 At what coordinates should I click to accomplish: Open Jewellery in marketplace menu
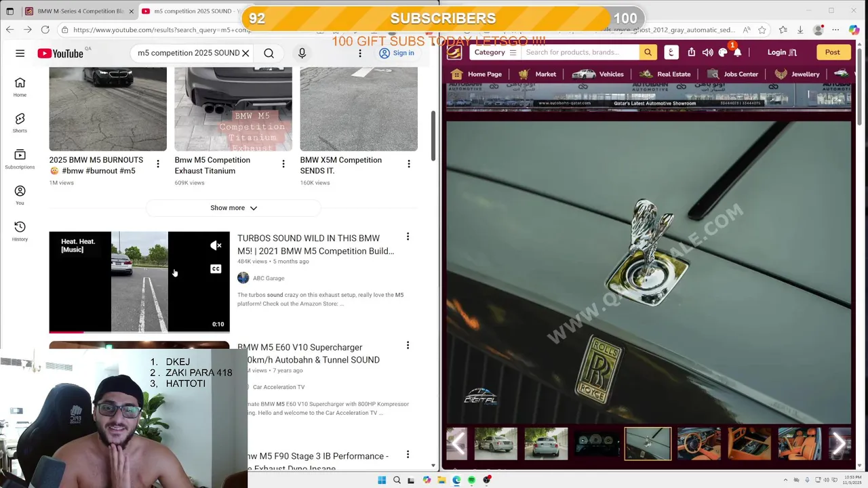pyautogui.click(x=797, y=74)
